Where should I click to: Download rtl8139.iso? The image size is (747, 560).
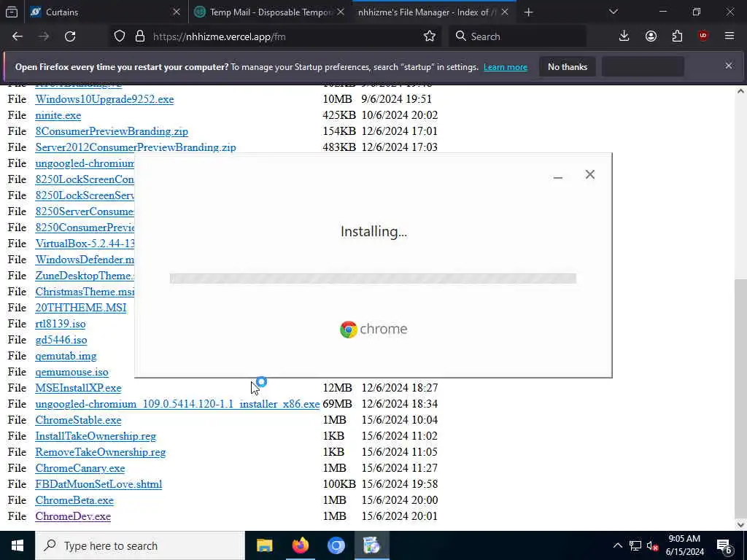[x=61, y=324]
